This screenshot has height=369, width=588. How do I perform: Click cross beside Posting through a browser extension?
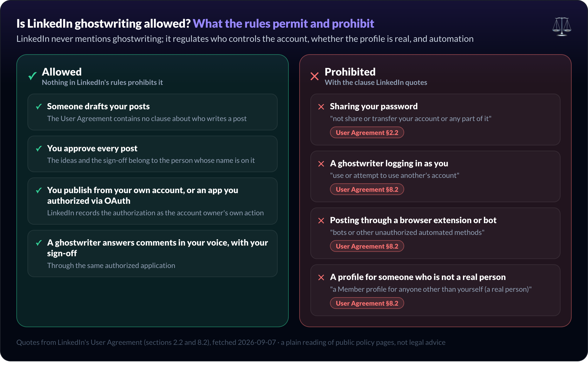(x=321, y=221)
